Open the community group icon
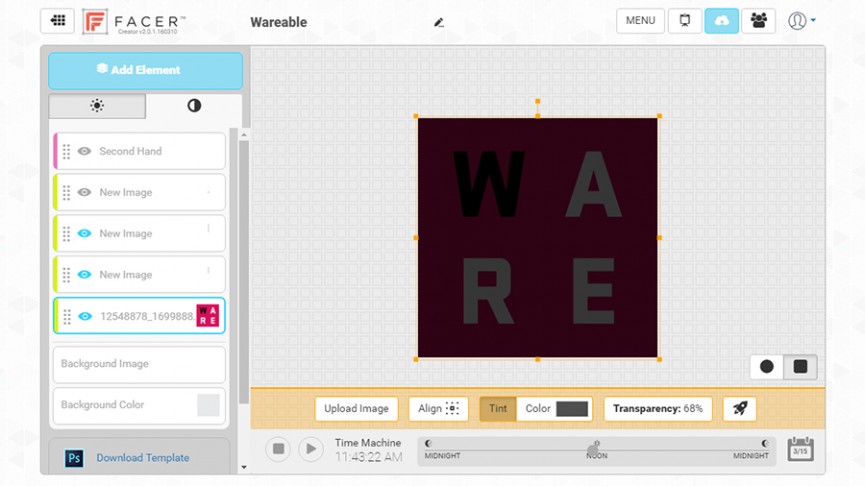 (759, 21)
